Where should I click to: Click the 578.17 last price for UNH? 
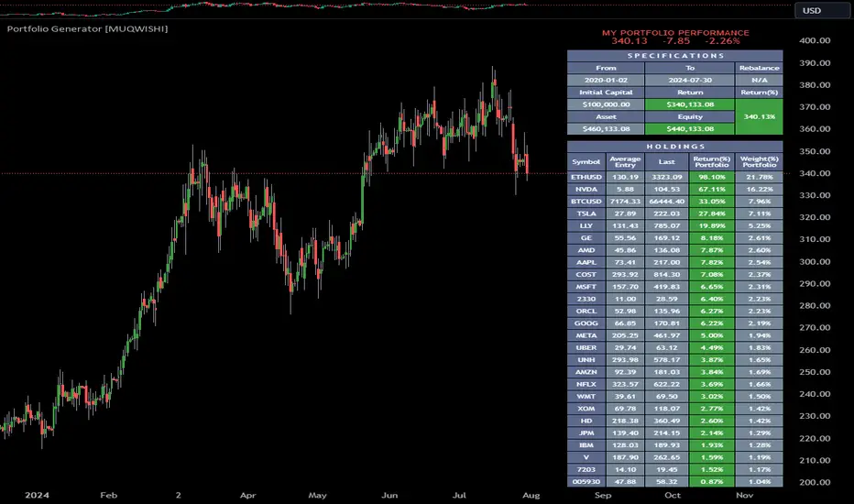click(666, 359)
